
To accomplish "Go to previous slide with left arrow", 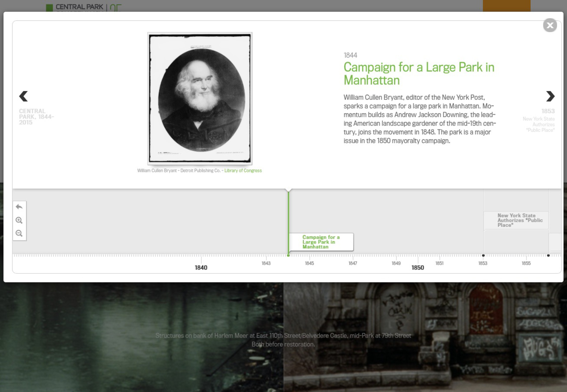I will (x=23, y=97).
